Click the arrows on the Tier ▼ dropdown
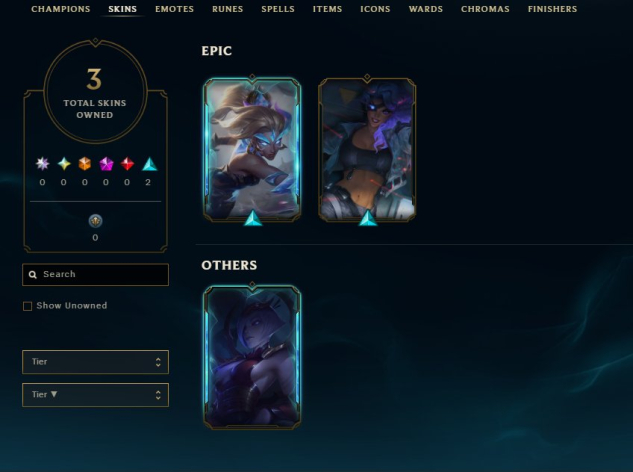 pyautogui.click(x=158, y=395)
